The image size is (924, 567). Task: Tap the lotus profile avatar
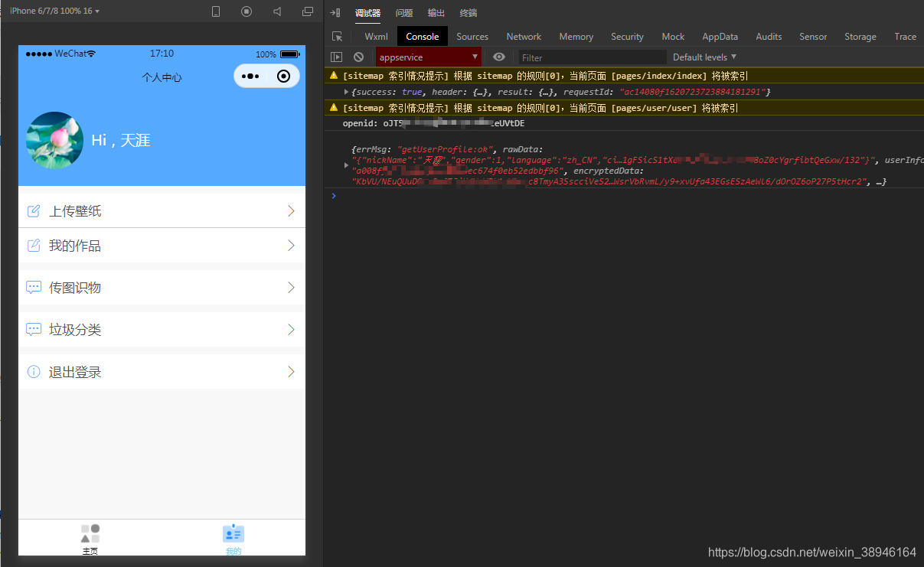[54, 140]
